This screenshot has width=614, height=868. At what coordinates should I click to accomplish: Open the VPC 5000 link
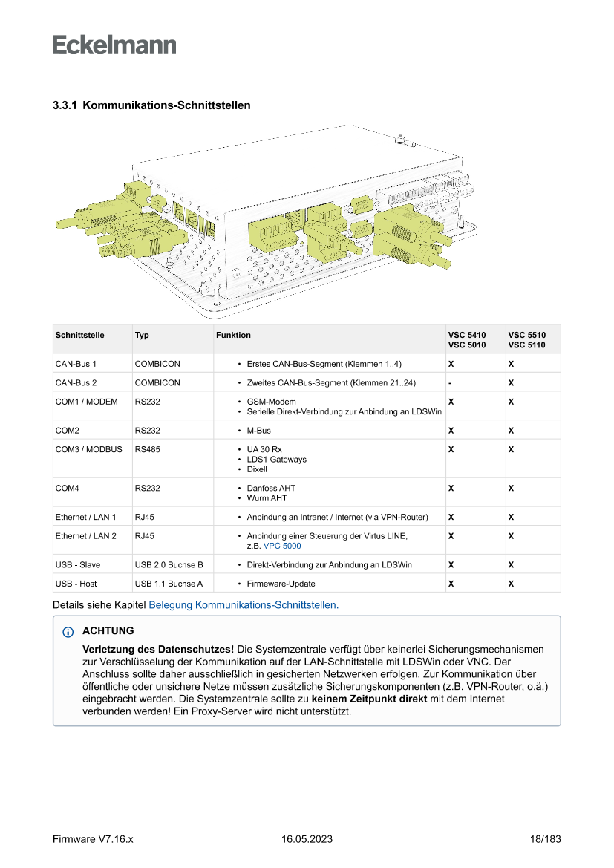(282, 546)
